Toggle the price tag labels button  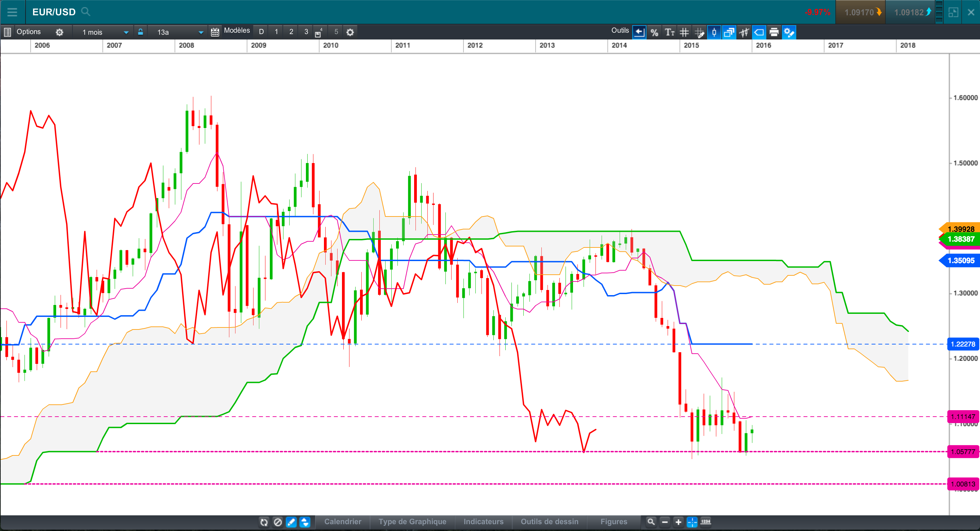pyautogui.click(x=759, y=32)
